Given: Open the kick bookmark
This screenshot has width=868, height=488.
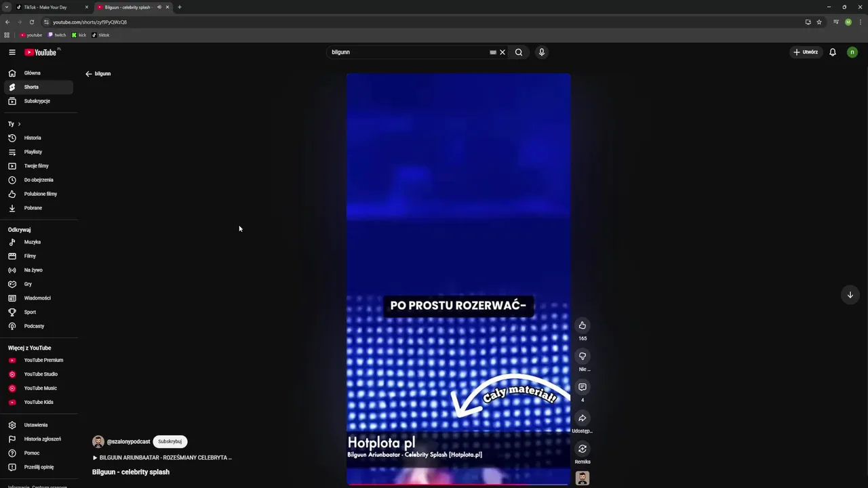Looking at the screenshot, I should (79, 35).
